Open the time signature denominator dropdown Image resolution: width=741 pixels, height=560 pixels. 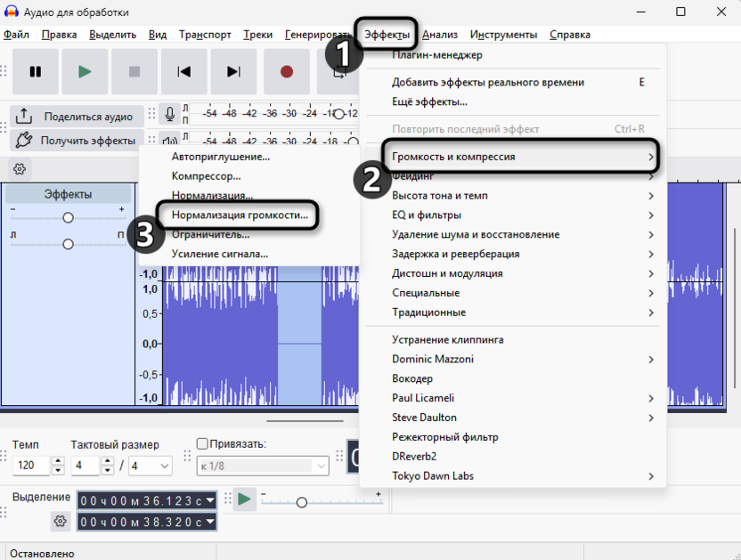(150, 465)
